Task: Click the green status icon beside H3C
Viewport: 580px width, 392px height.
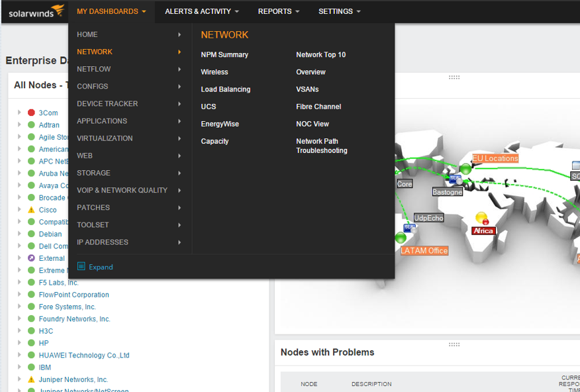Action: [31, 331]
